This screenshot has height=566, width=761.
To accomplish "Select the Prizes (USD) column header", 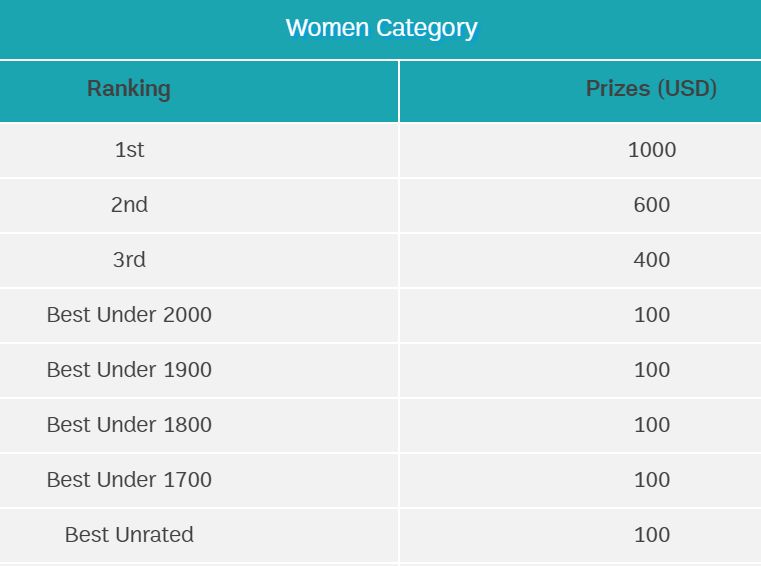I will (651, 89).
